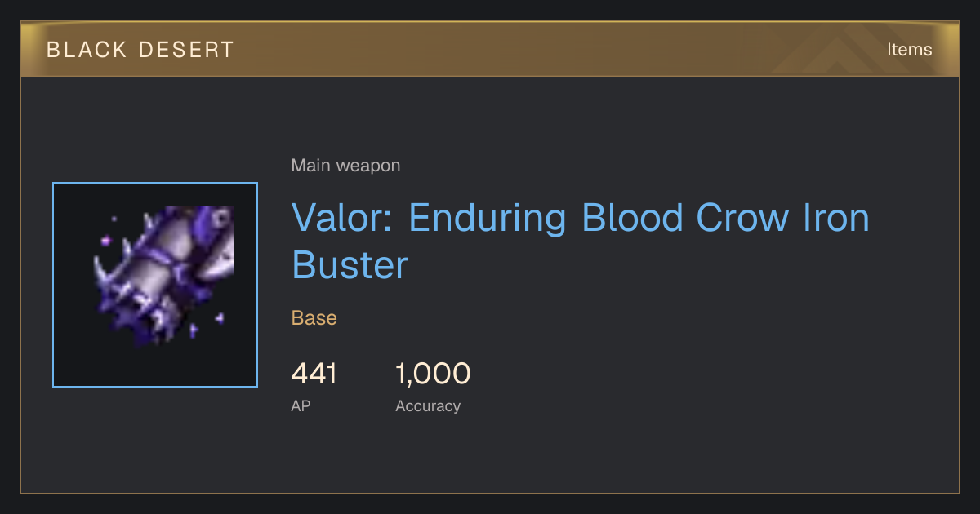Click the purple spiked gauntlet artwork
The height and width of the screenshot is (514, 980).
click(x=163, y=277)
